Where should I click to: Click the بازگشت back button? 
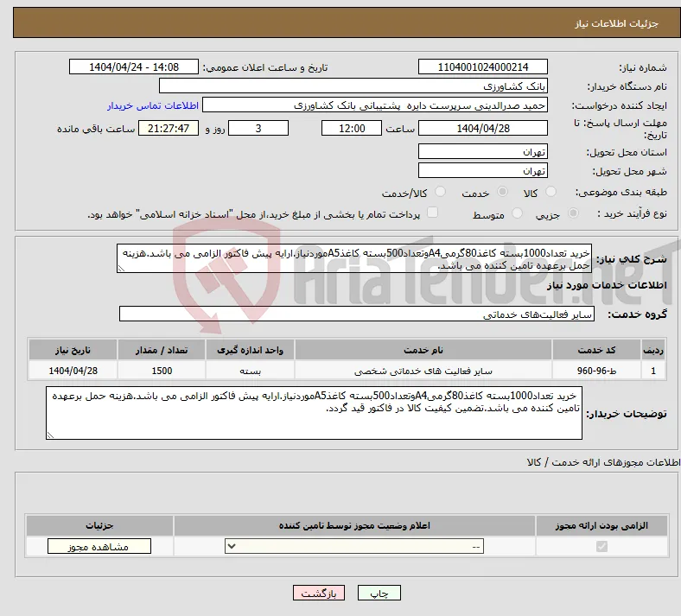[319, 593]
